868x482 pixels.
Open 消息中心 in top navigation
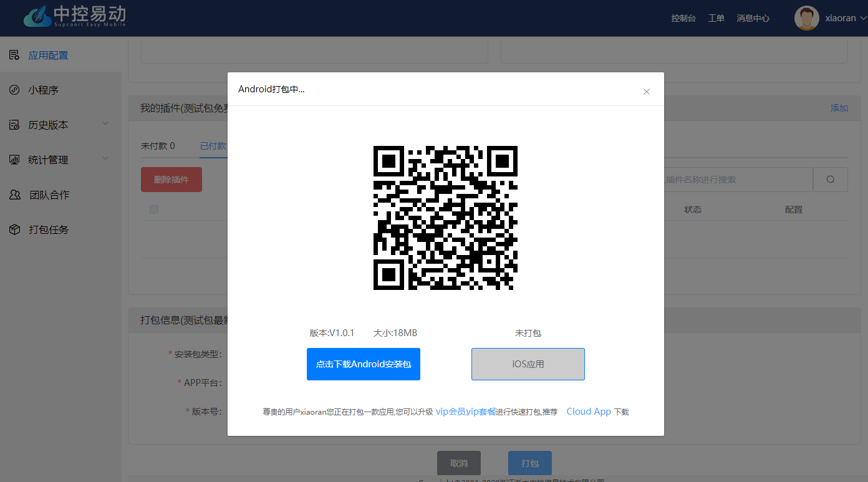(x=753, y=18)
